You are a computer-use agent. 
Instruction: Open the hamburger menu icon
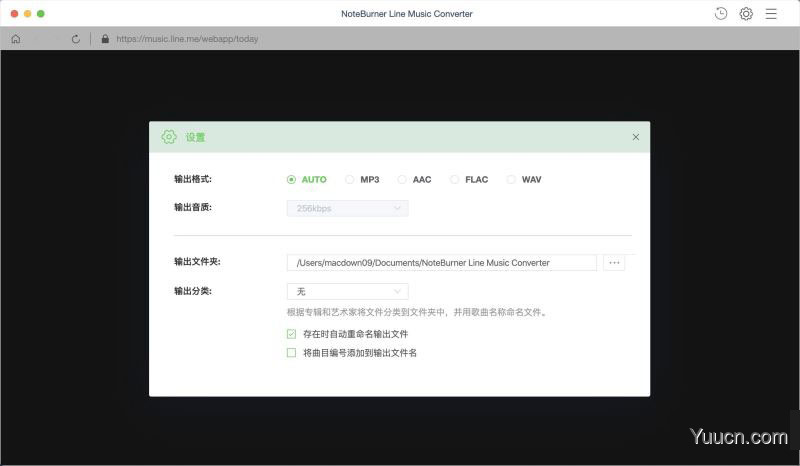[771, 14]
